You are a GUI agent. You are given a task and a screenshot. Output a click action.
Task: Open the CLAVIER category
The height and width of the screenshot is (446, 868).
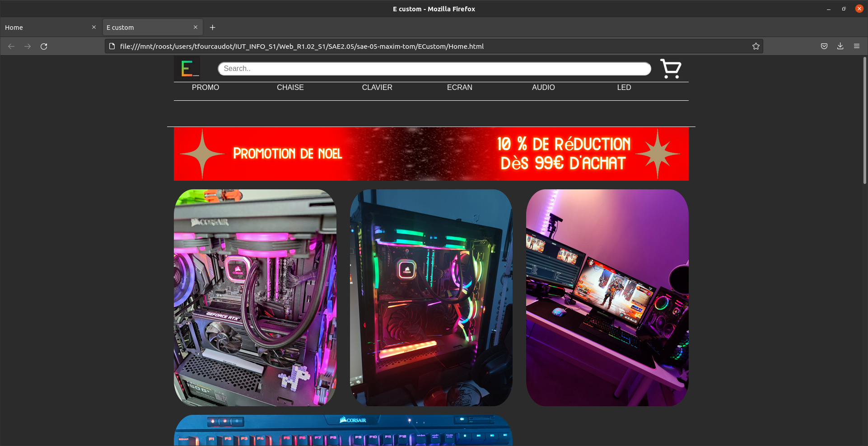(x=377, y=87)
